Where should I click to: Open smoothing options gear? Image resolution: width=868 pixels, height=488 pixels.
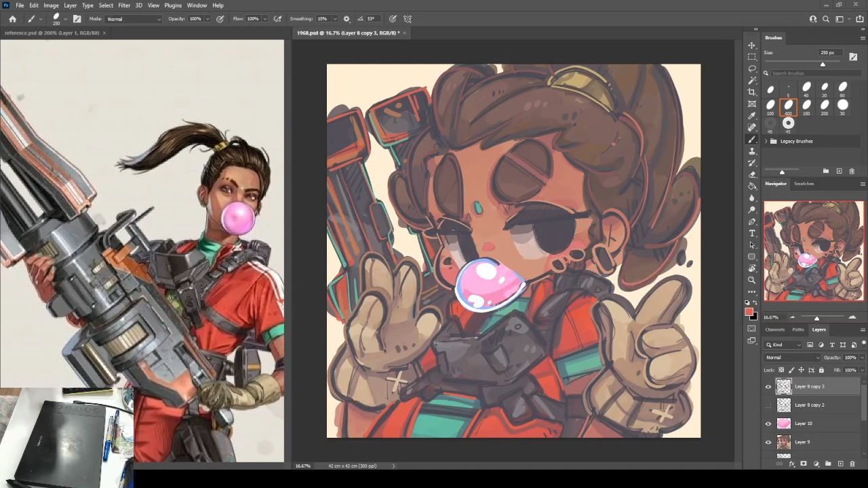[347, 19]
